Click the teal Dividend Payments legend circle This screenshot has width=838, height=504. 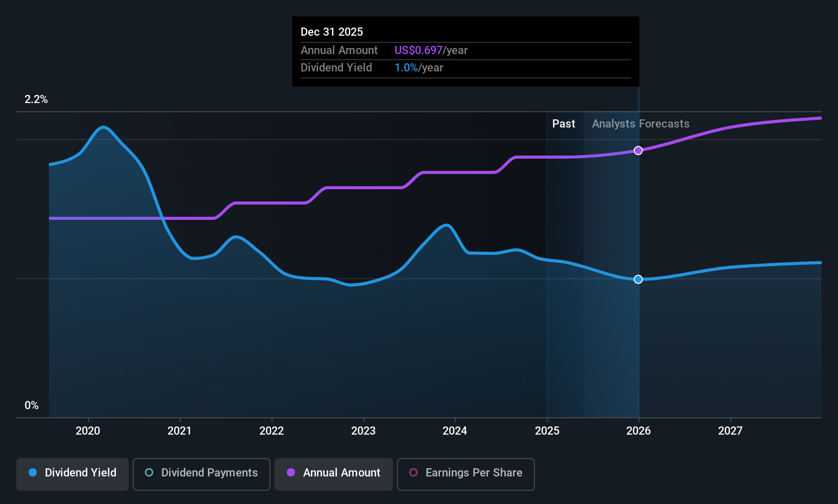pos(149,472)
